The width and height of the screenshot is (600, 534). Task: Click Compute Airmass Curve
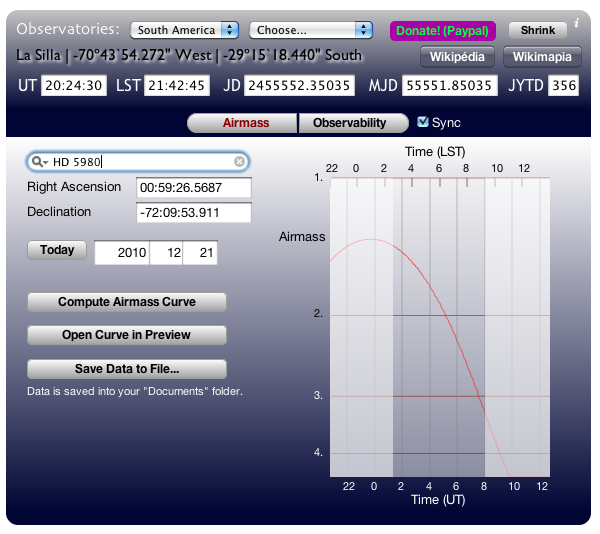pos(127,302)
